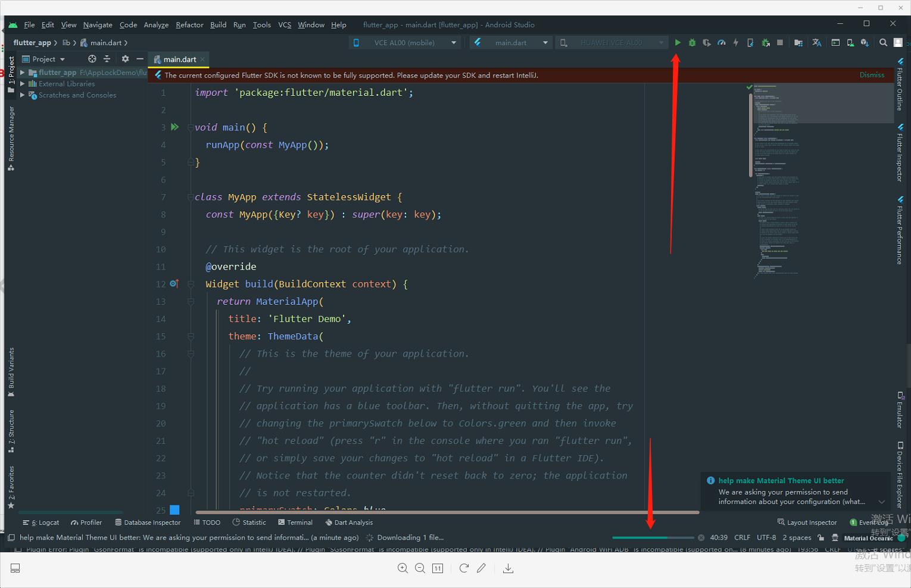
Task: Open the Tools menu
Action: click(261, 25)
